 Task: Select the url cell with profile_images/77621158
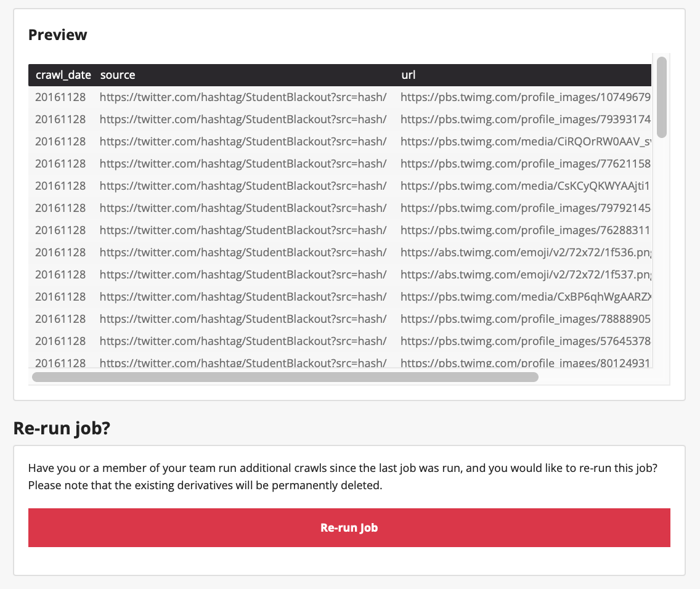pos(525,164)
